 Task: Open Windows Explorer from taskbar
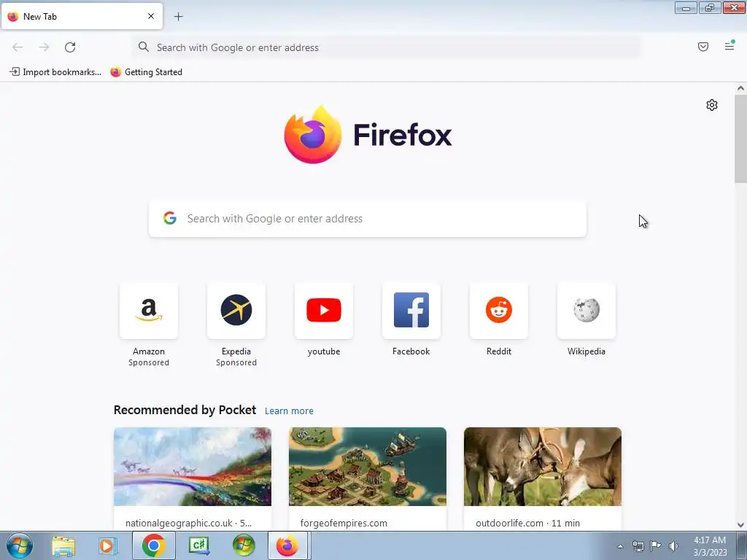64,545
